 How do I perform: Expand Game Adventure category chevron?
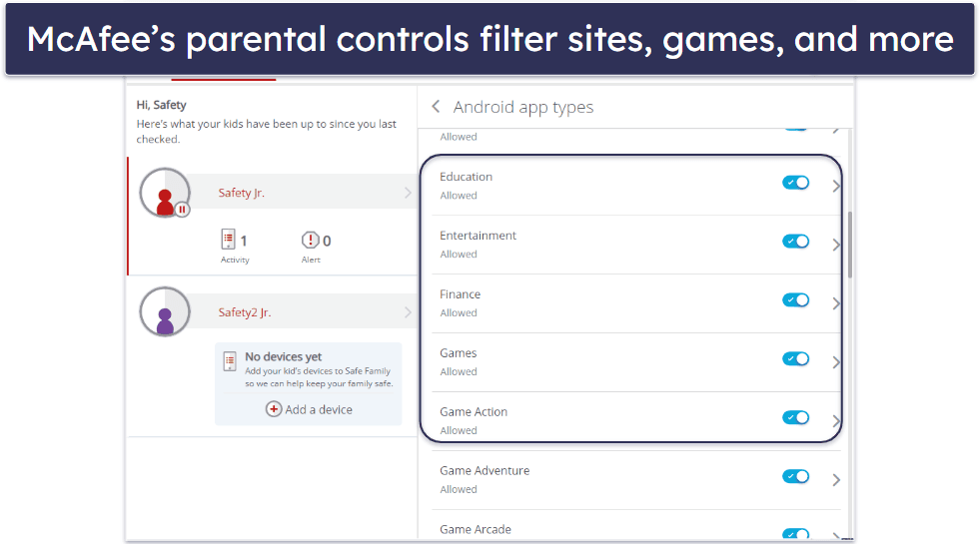(835, 480)
